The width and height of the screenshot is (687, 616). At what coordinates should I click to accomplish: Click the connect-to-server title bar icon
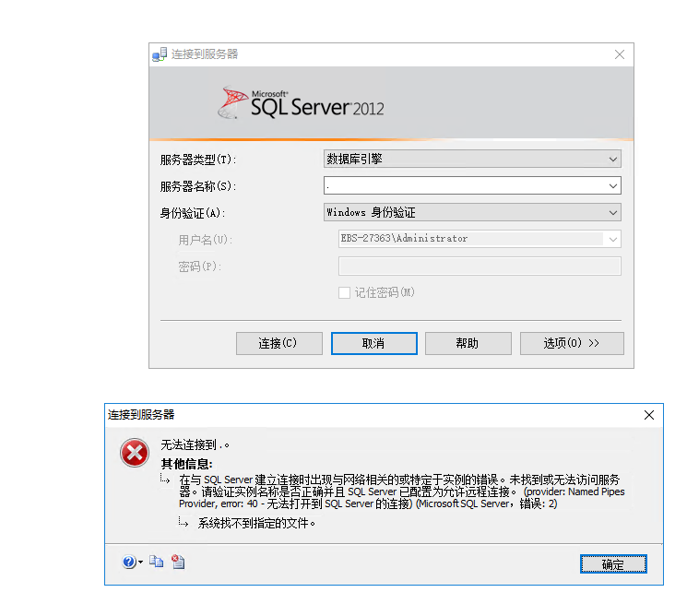pyautogui.click(x=160, y=54)
